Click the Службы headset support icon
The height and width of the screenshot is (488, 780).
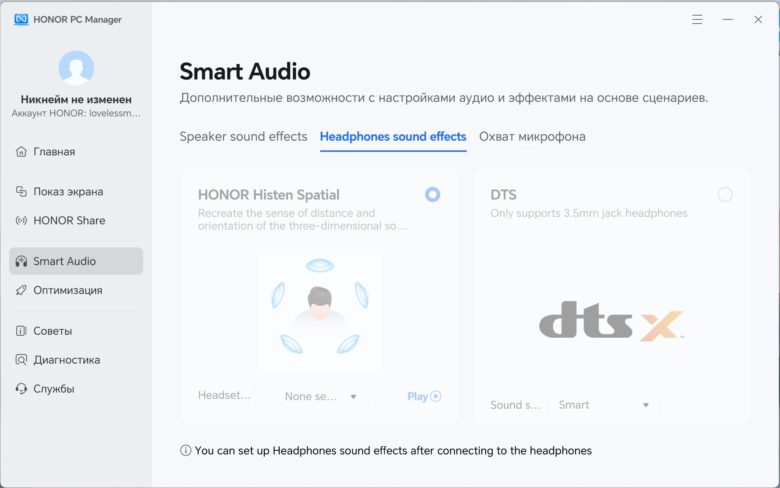[x=21, y=389]
